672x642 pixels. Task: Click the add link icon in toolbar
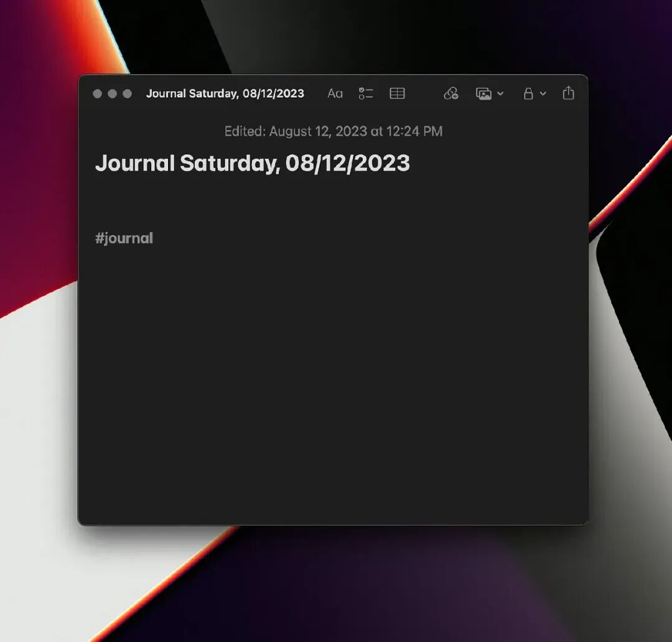(x=450, y=93)
